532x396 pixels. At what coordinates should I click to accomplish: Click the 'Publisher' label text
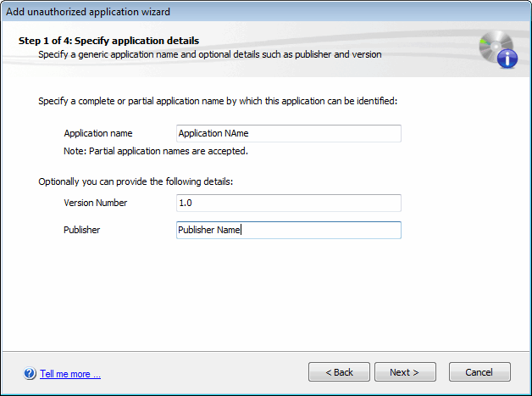[x=82, y=230]
